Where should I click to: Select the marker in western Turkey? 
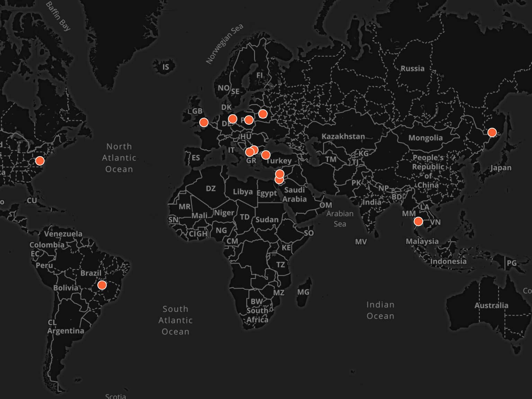pyautogui.click(x=266, y=155)
